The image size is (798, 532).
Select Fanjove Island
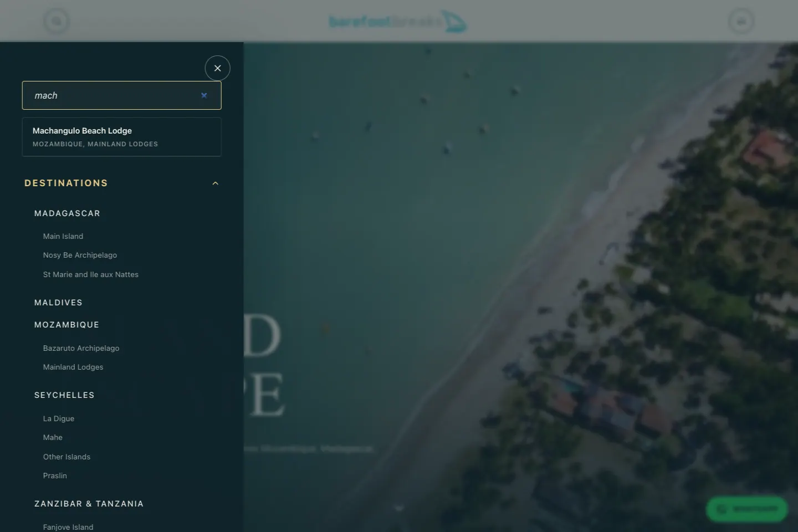(68, 527)
